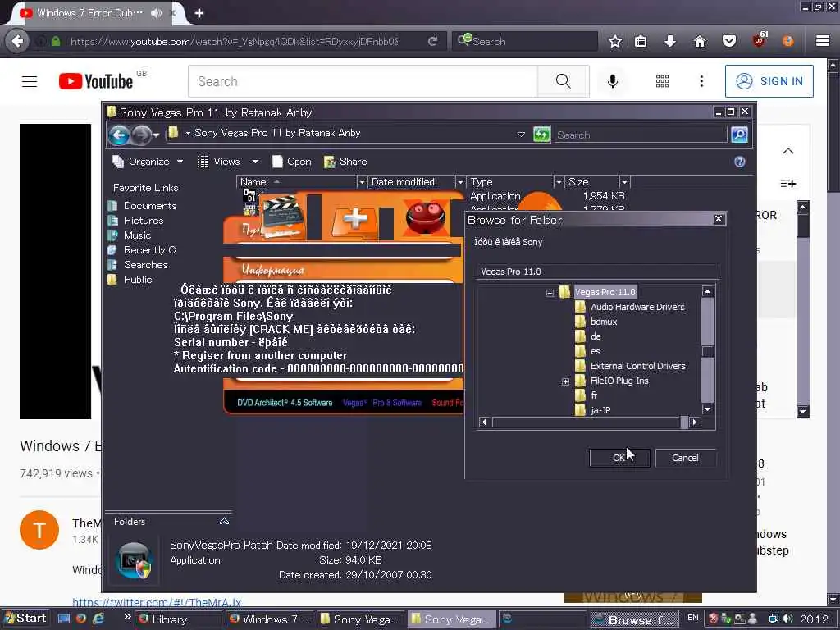Click green refresh icon in Explorer address bar
The height and width of the screenshot is (630, 840).
click(x=541, y=135)
